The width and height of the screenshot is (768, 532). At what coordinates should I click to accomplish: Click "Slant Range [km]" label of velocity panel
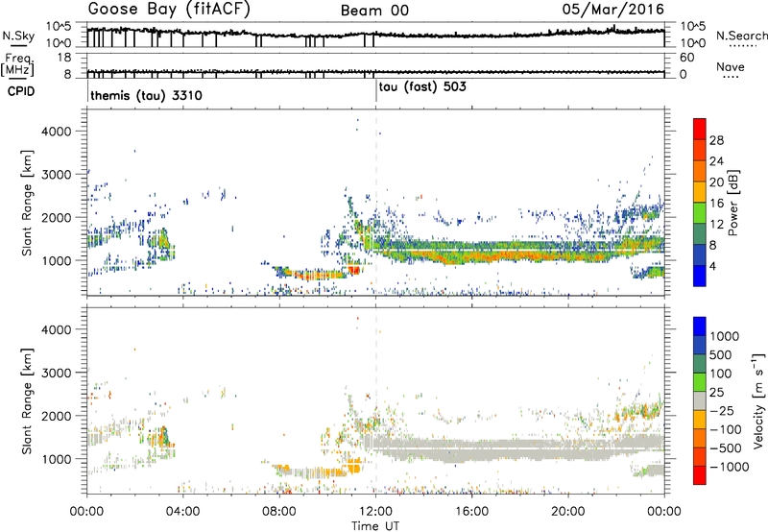[x=27, y=401]
